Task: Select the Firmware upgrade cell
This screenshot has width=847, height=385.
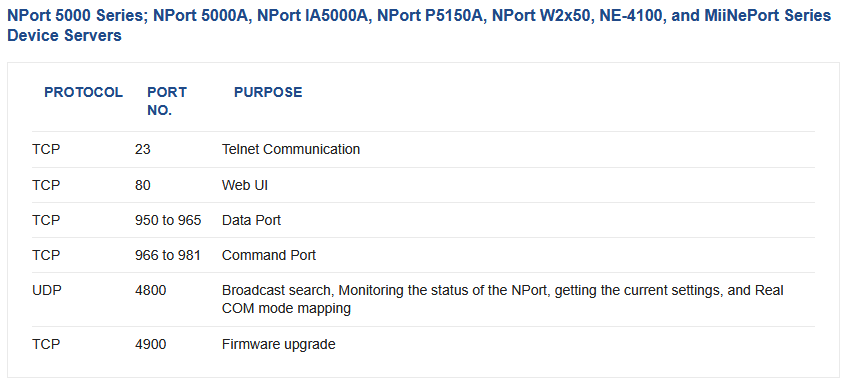Action: (x=278, y=344)
